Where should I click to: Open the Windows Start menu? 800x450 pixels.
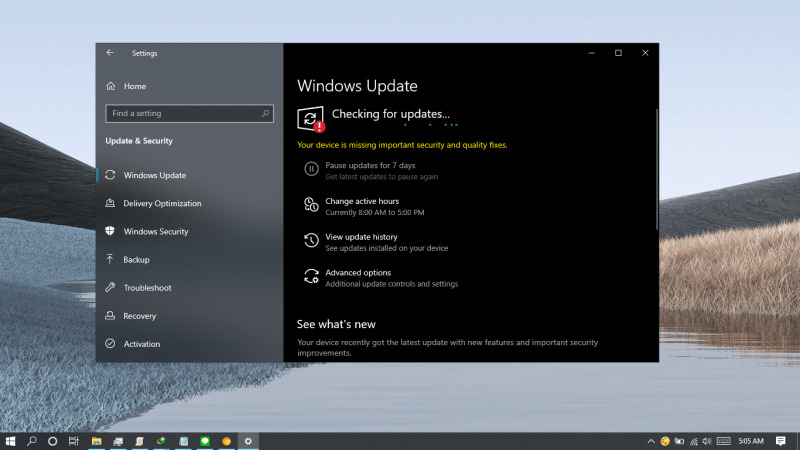[x=10, y=441]
